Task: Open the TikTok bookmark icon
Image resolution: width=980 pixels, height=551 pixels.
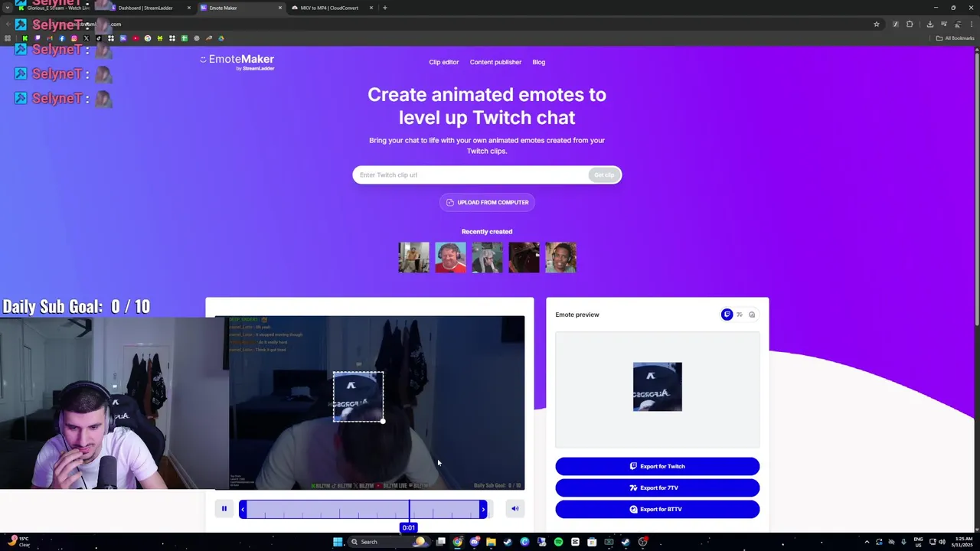Action: point(99,38)
